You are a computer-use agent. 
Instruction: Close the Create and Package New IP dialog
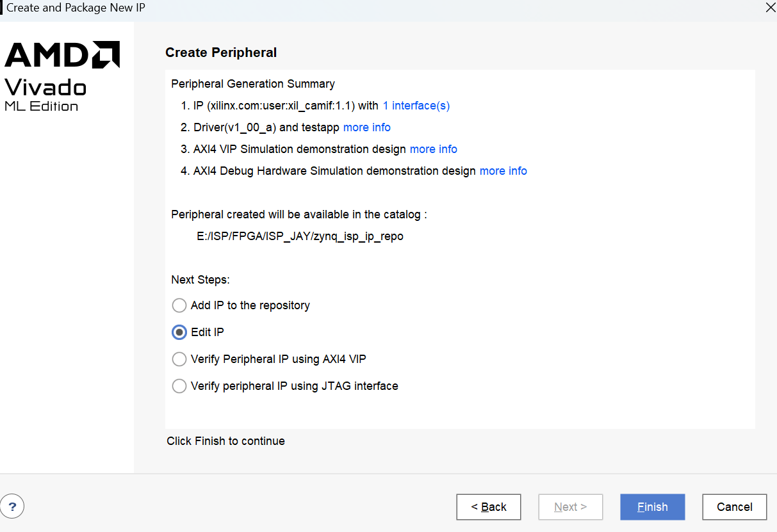(x=769, y=8)
